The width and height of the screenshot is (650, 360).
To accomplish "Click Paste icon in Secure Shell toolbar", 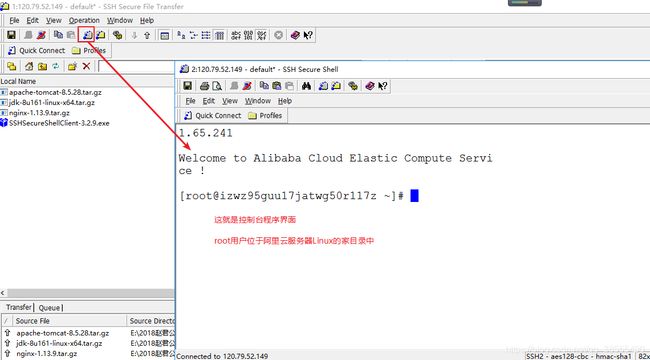I will (276, 86).
